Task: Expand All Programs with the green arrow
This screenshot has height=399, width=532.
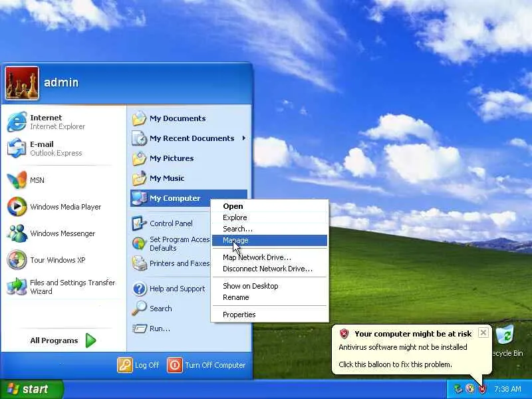Action: [x=90, y=340]
